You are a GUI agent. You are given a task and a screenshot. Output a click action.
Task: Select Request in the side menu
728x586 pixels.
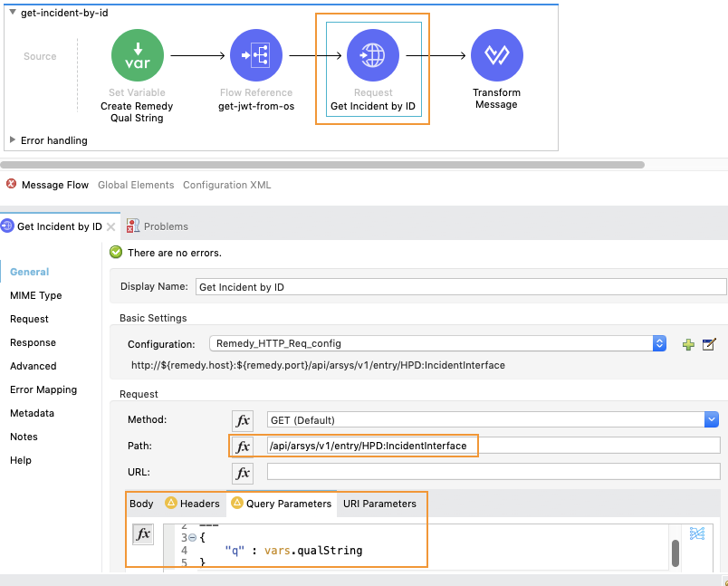(29, 319)
